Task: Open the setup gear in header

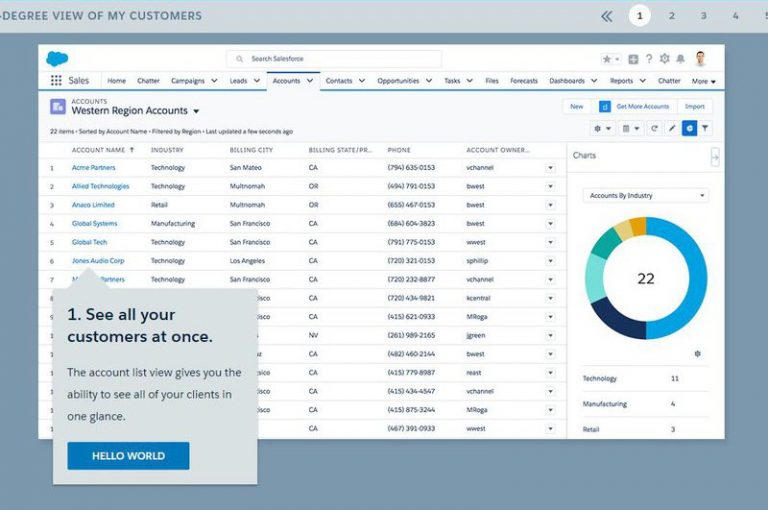Action: pyautogui.click(x=665, y=59)
